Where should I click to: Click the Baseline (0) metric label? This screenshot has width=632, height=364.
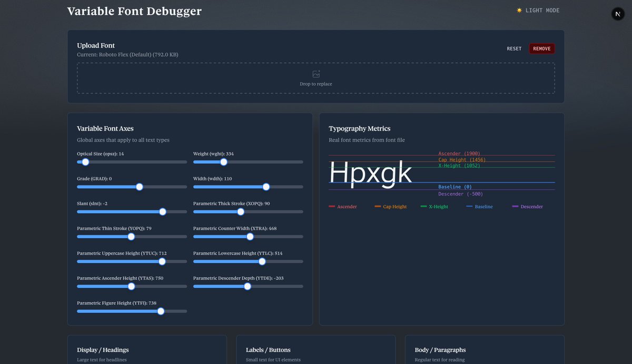455,187
